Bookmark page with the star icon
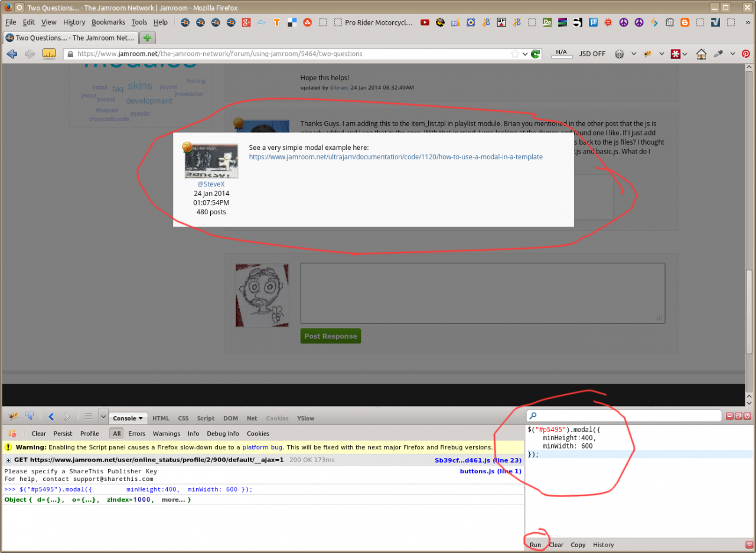756x553 pixels. click(515, 54)
